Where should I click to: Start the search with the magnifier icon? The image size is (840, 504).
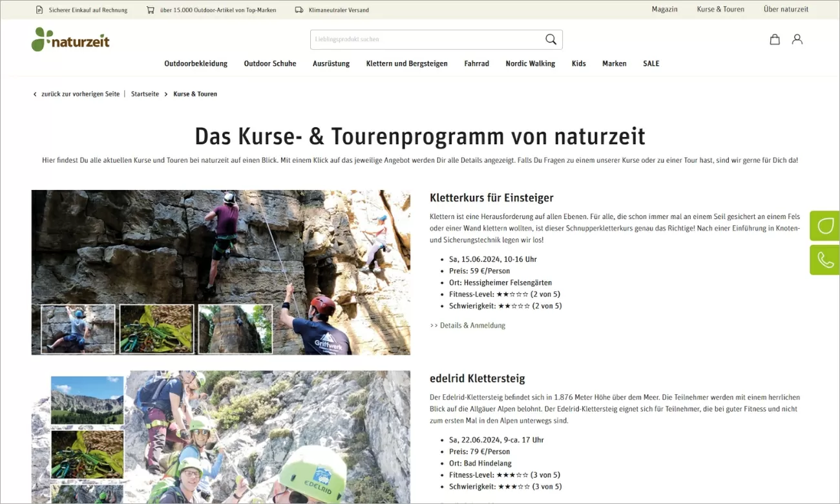pos(550,39)
